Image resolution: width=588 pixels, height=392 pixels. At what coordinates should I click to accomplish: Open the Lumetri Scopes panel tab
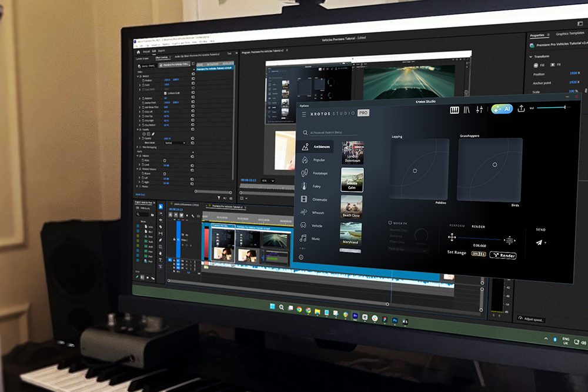pyautogui.click(x=142, y=59)
